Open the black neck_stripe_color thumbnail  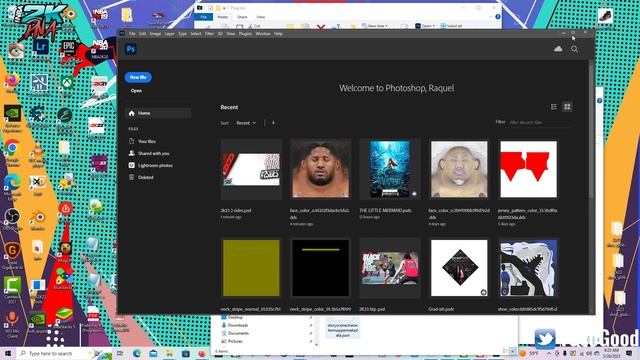pos(320,268)
